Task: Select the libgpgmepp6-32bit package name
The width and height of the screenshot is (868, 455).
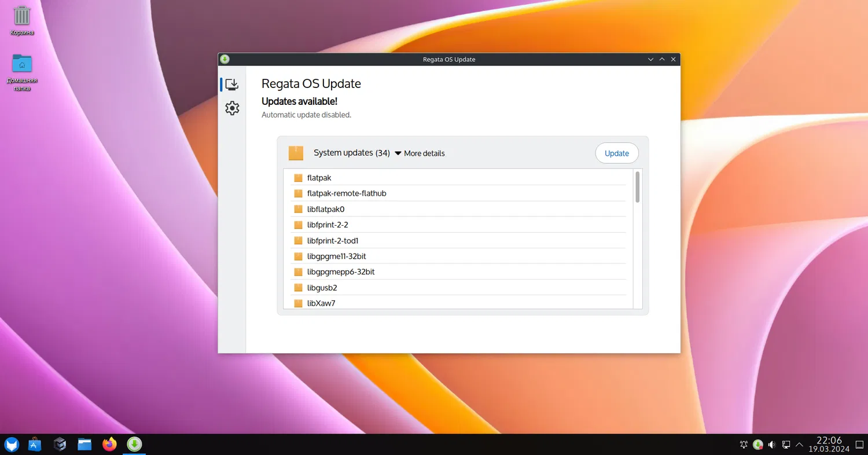Action: pyautogui.click(x=341, y=271)
